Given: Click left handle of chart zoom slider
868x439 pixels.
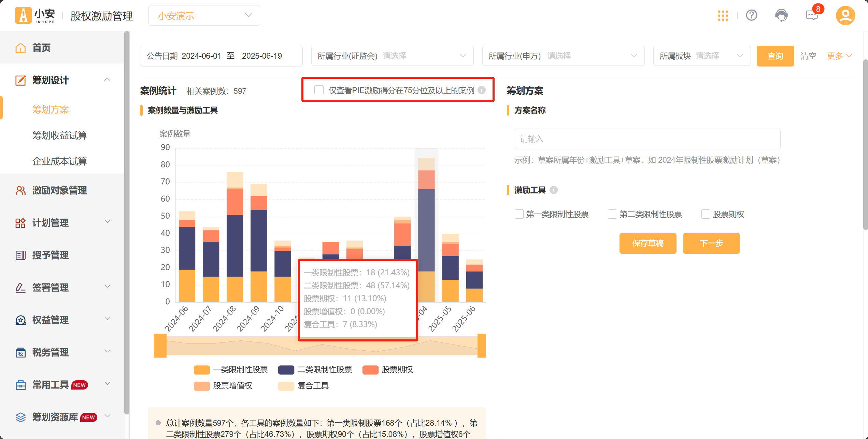Looking at the screenshot, I should pyautogui.click(x=160, y=346).
